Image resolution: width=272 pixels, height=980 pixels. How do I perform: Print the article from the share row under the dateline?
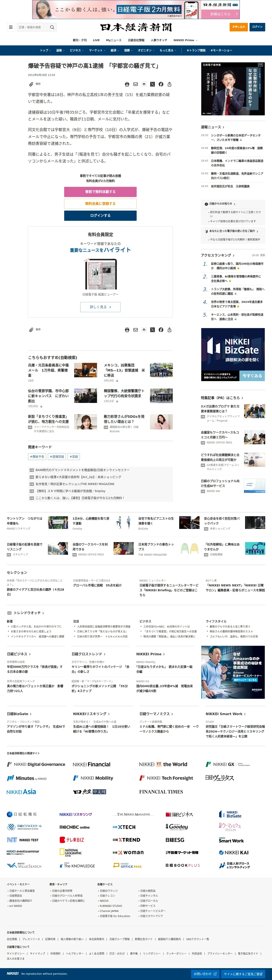(127, 84)
